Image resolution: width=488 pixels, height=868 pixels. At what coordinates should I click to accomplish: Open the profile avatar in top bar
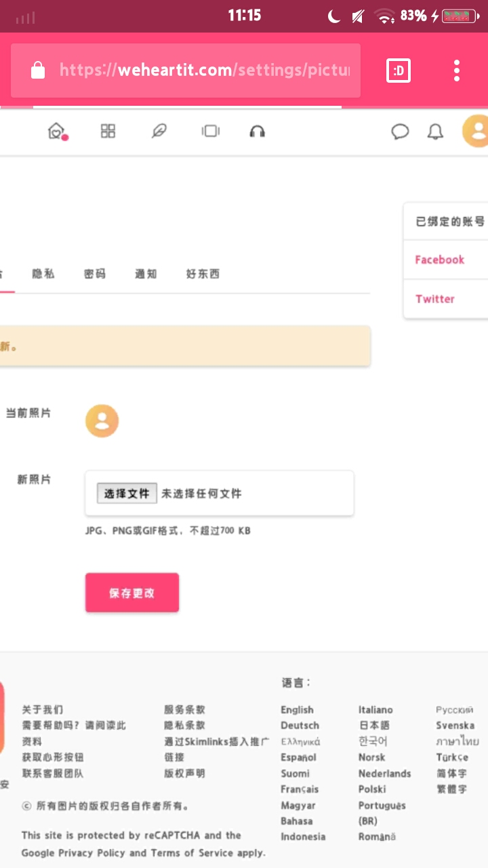[476, 131]
